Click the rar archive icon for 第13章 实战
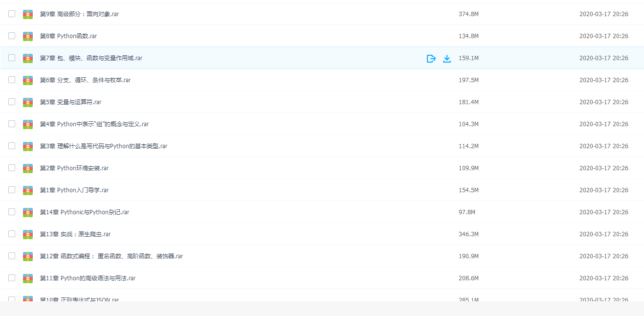Screen dimensions: 644x316 click(28, 234)
